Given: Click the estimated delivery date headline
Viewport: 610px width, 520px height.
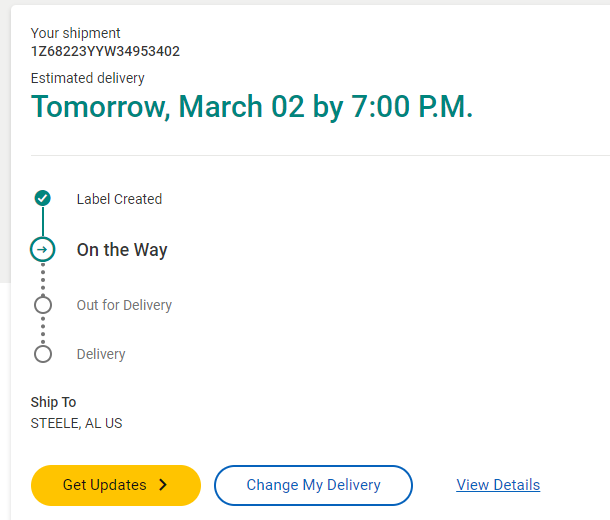Looking at the screenshot, I should coord(251,107).
